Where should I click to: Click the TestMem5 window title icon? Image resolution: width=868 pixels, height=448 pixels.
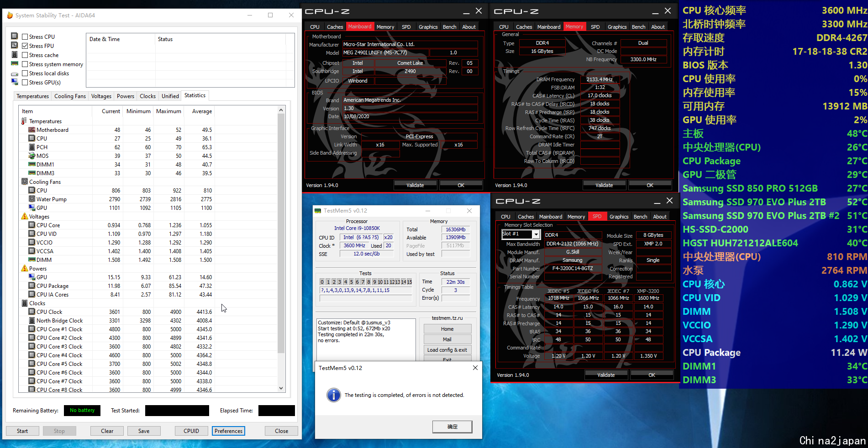click(318, 210)
